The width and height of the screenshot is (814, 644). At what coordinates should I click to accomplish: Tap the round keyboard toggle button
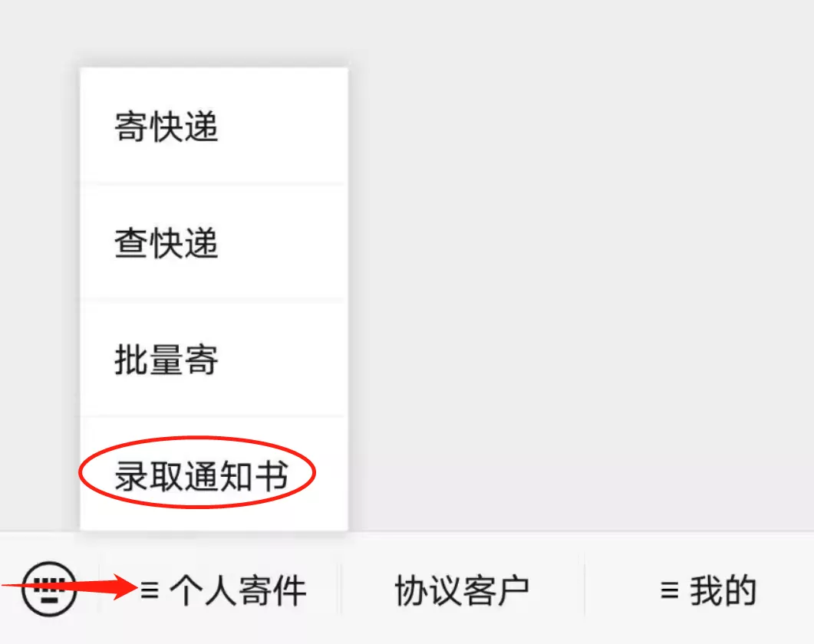[x=49, y=589]
